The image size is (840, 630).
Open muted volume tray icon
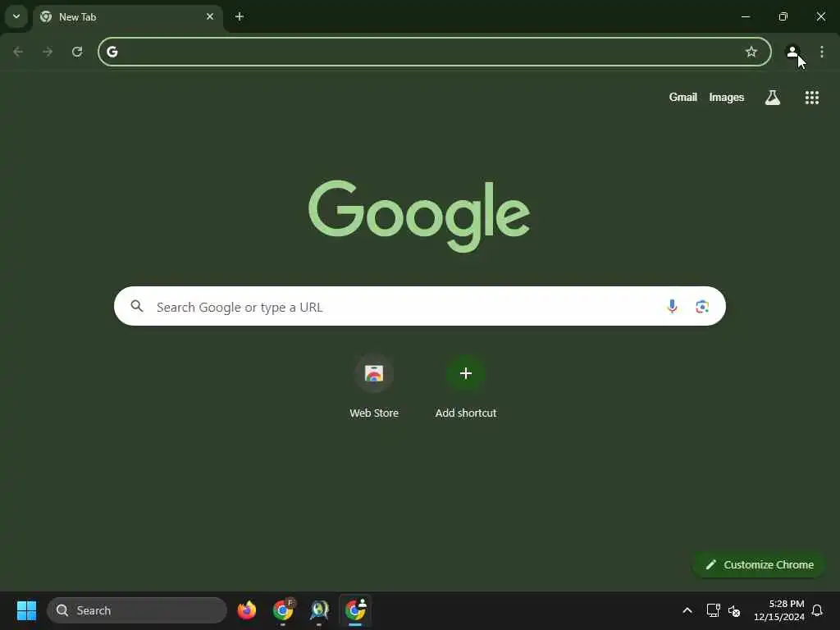[x=734, y=610]
